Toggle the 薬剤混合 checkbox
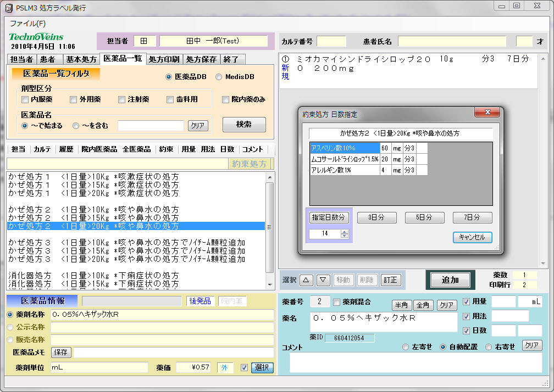The image size is (554, 392). click(337, 303)
